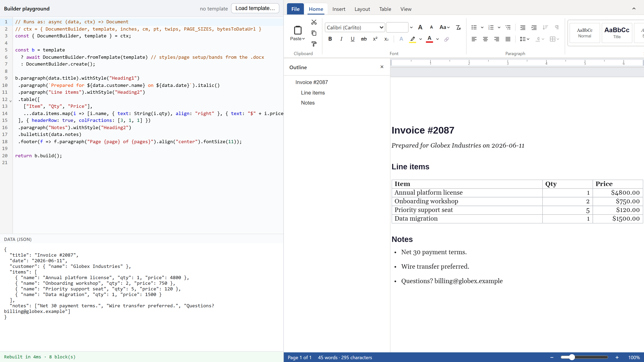The image size is (644, 362).
Task: Click the zoom out minus button
Action: coord(551,358)
